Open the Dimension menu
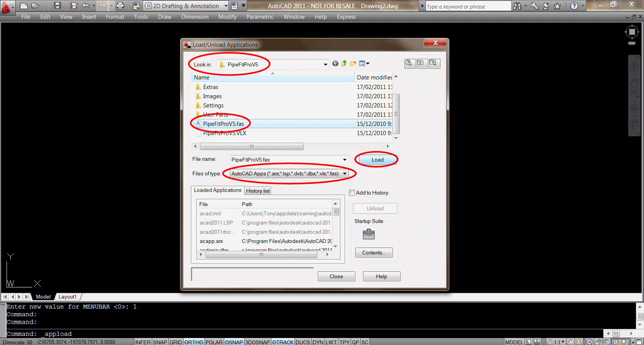Image resolution: width=644 pixels, height=345 pixels. (x=195, y=17)
